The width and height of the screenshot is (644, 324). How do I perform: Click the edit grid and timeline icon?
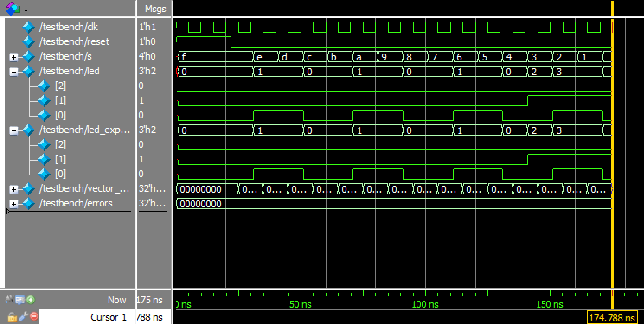20,300
